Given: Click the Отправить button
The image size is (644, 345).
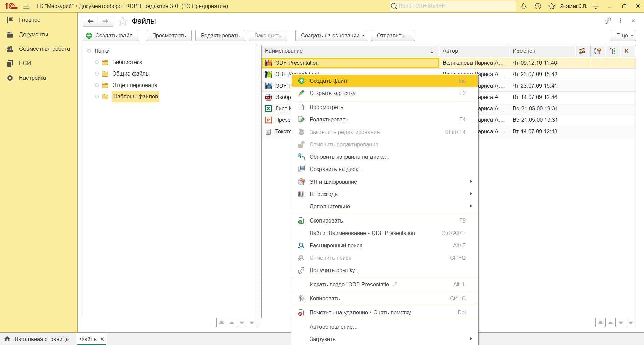Looking at the screenshot, I should pyautogui.click(x=393, y=36).
